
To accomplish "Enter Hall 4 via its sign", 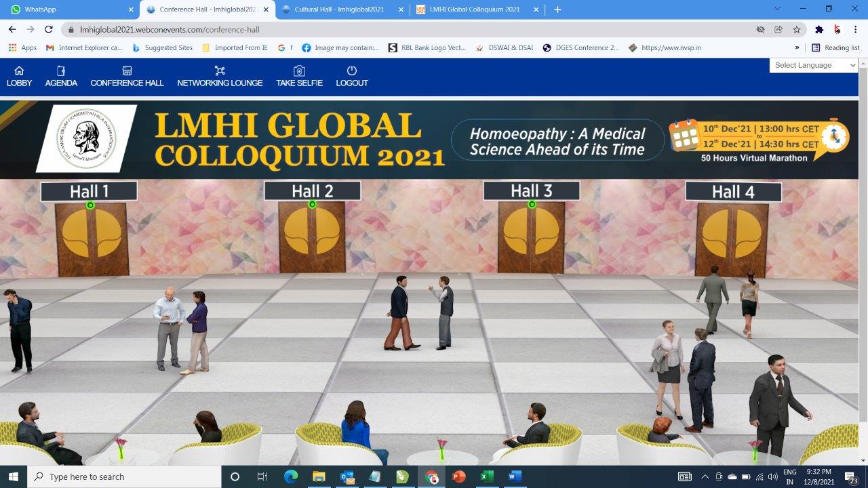I will click(733, 192).
